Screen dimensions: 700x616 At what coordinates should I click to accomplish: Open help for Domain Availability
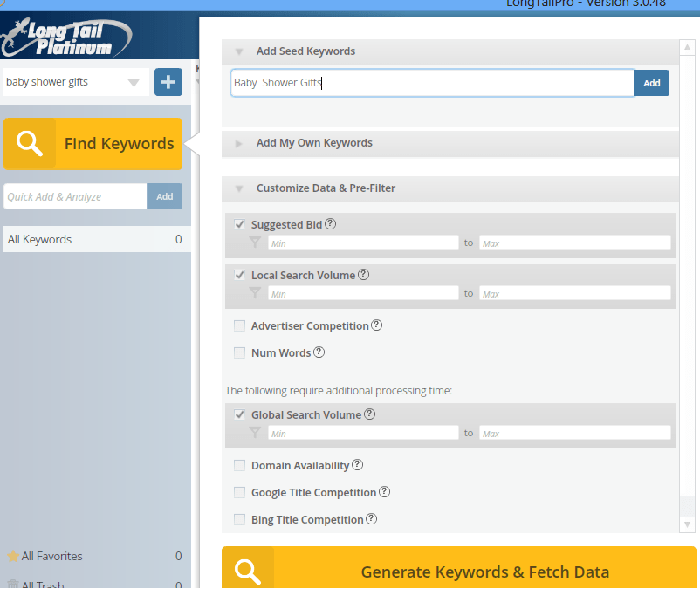click(358, 465)
